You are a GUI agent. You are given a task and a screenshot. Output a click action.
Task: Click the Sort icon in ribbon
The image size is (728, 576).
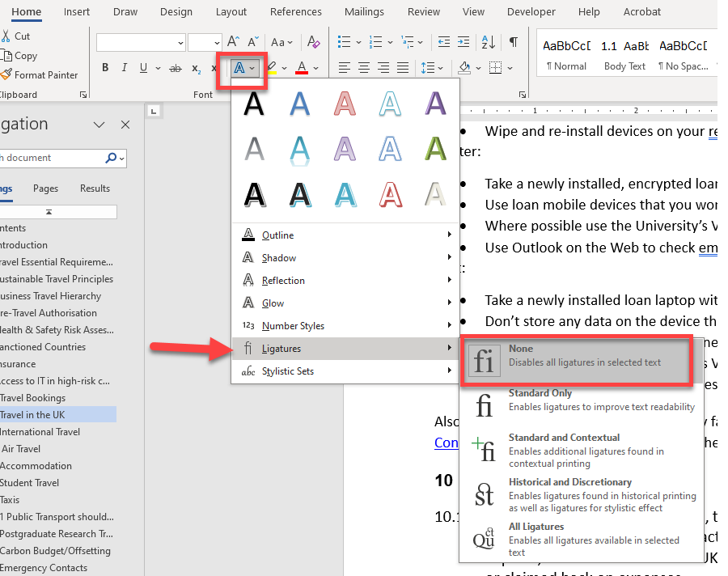[x=488, y=42]
